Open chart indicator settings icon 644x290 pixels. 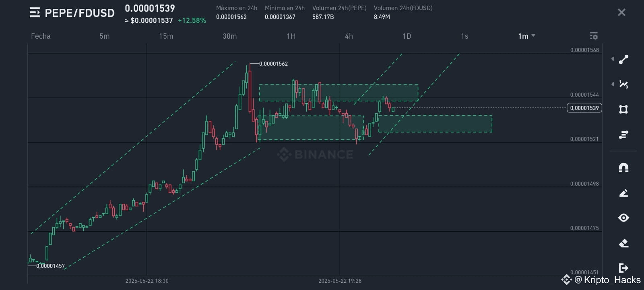pos(594,36)
